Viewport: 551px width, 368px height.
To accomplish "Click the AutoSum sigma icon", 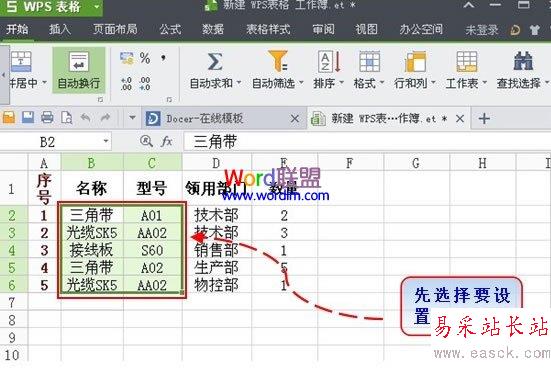I will pyautogui.click(x=215, y=62).
